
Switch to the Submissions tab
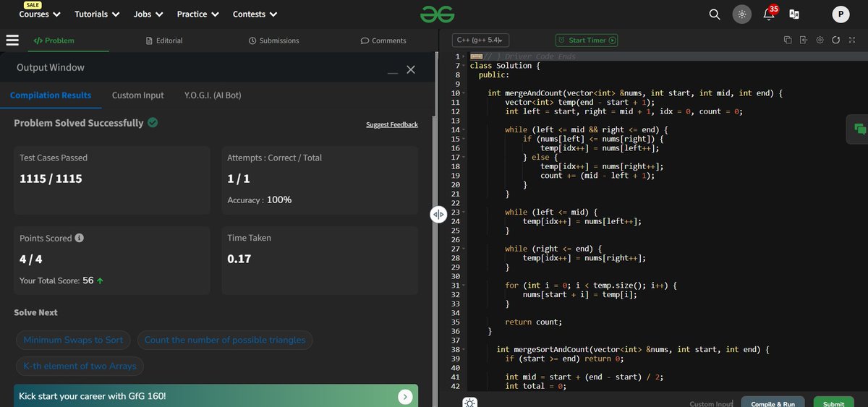(273, 40)
